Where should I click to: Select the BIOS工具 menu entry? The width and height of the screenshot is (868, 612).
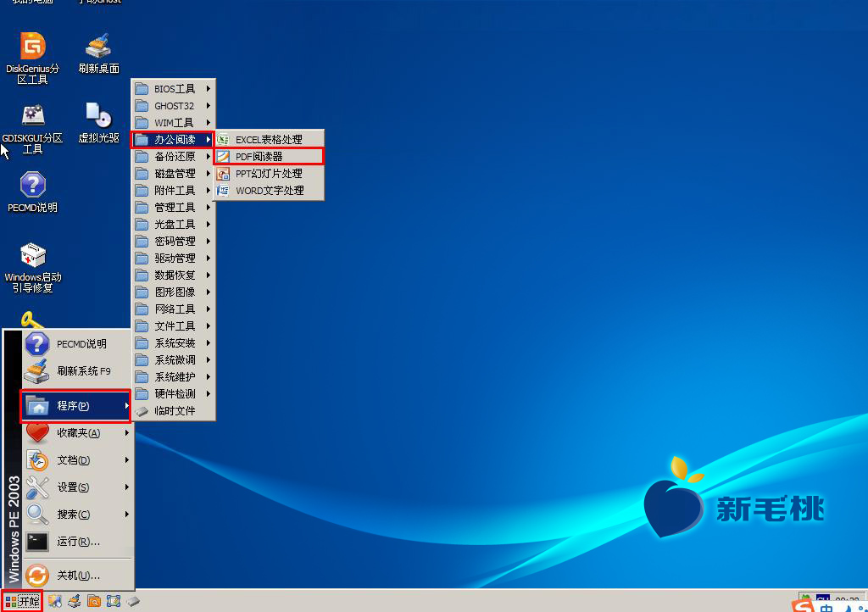point(173,88)
